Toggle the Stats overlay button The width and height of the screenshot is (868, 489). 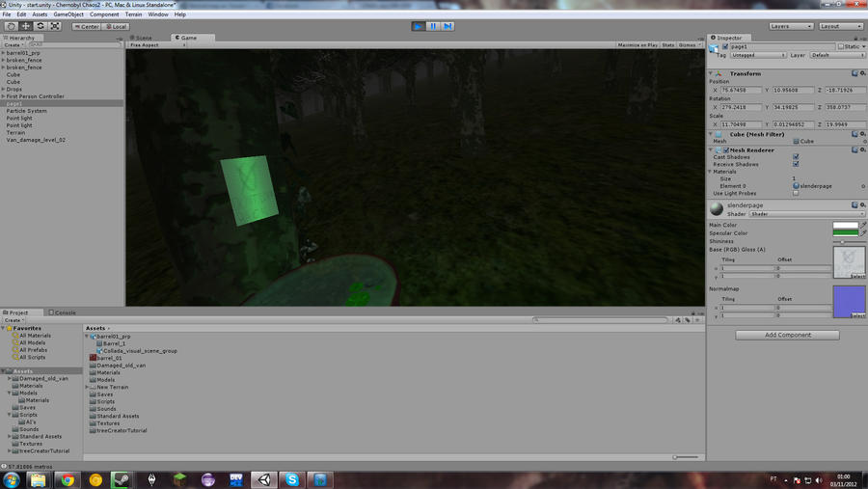tap(668, 45)
